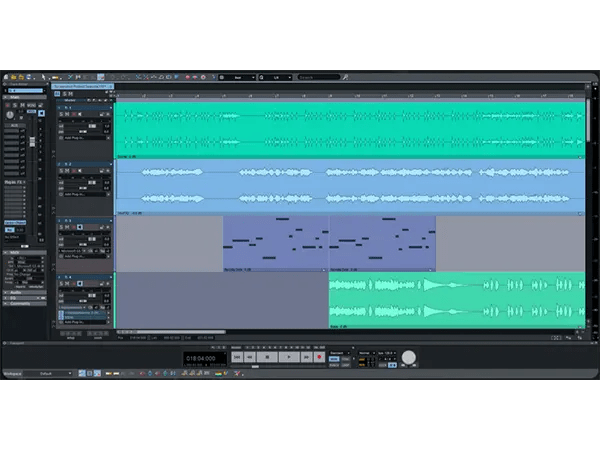Click the red Record button in transport
Screen dimensions: 600x450
pyautogui.click(x=319, y=357)
